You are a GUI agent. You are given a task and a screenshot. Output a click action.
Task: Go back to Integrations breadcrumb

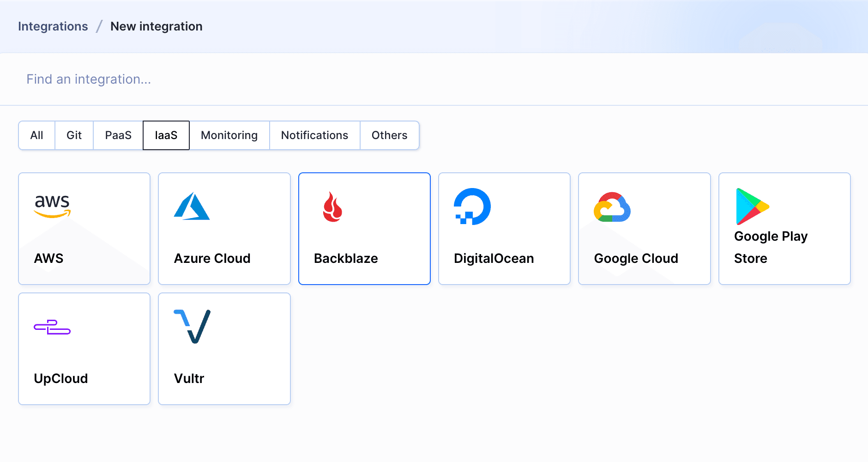pyautogui.click(x=53, y=26)
